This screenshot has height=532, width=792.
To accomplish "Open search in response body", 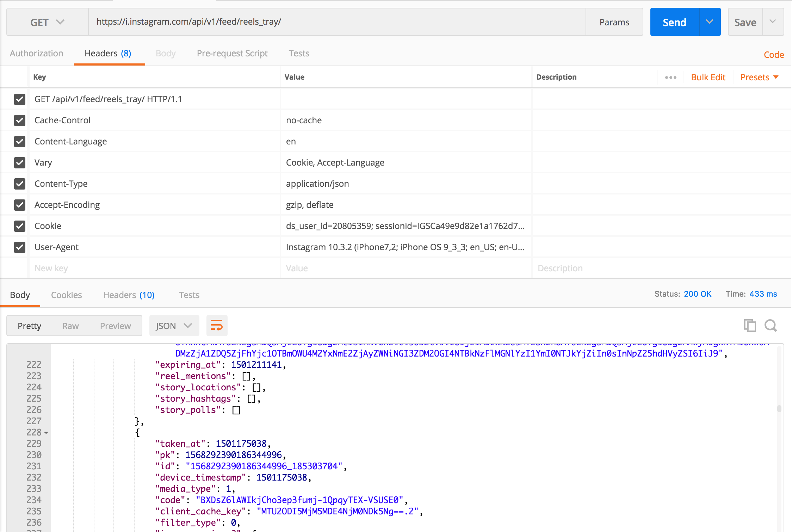I will 771,325.
